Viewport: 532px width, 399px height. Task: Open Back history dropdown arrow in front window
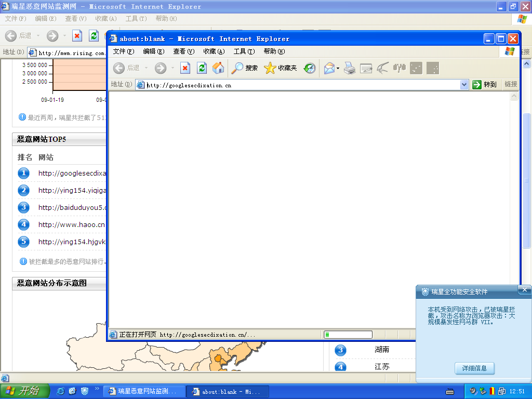[146, 68]
